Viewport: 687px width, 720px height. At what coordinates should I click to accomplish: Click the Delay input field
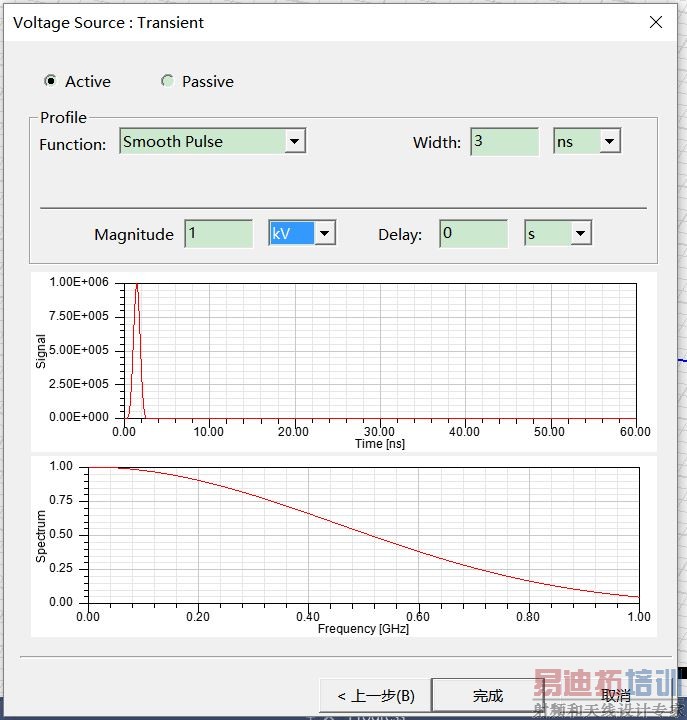tap(473, 234)
